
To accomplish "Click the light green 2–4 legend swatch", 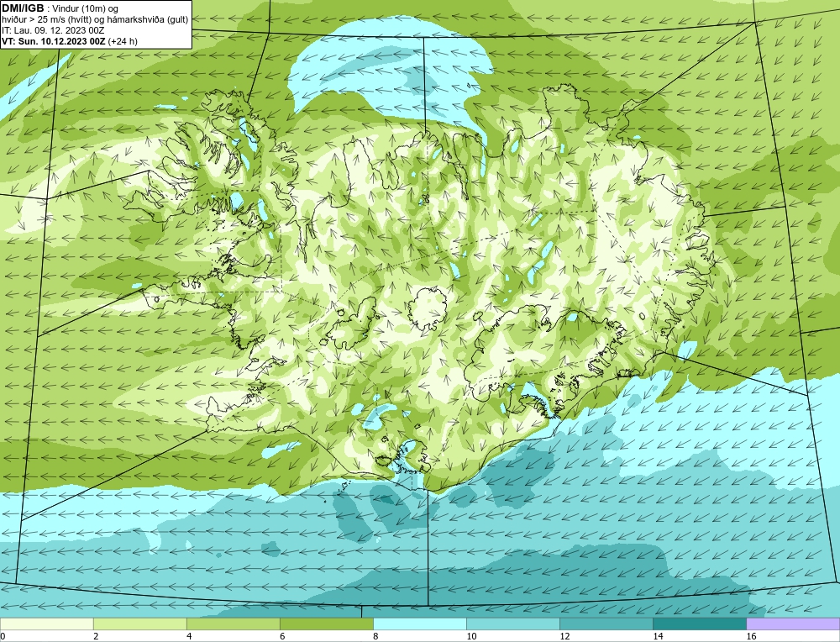I will coord(139,624).
